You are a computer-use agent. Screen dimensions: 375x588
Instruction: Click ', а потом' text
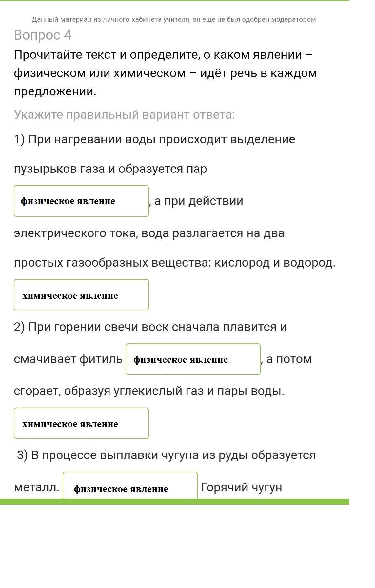pos(286,359)
